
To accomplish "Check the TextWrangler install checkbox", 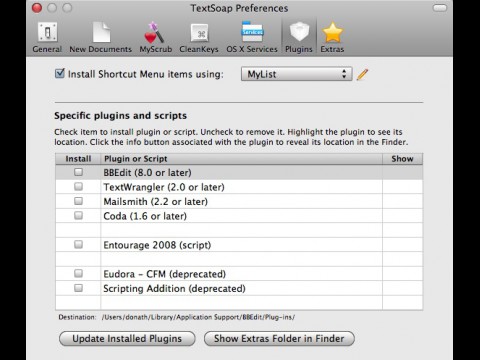I will [78, 186].
